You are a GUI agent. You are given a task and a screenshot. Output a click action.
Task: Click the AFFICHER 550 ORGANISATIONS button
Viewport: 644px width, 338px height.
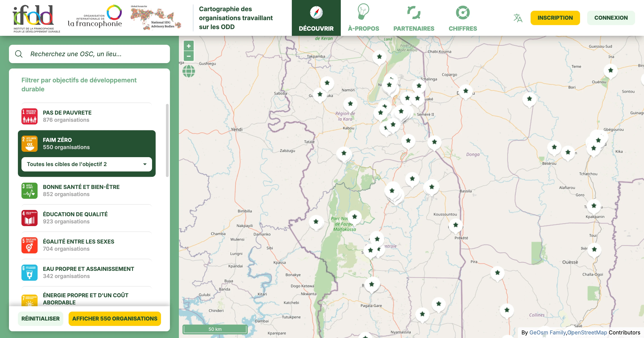pyautogui.click(x=114, y=319)
